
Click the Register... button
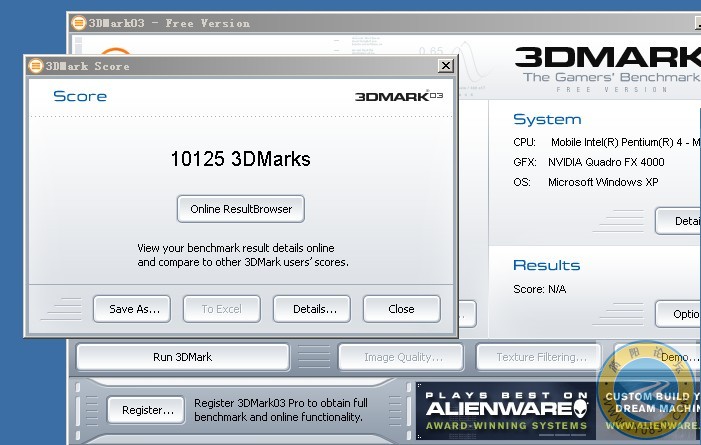pyautogui.click(x=146, y=410)
